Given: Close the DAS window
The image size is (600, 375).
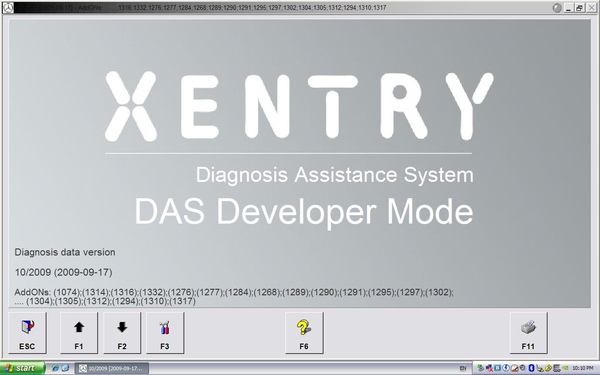Looking at the screenshot, I should [x=591, y=8].
